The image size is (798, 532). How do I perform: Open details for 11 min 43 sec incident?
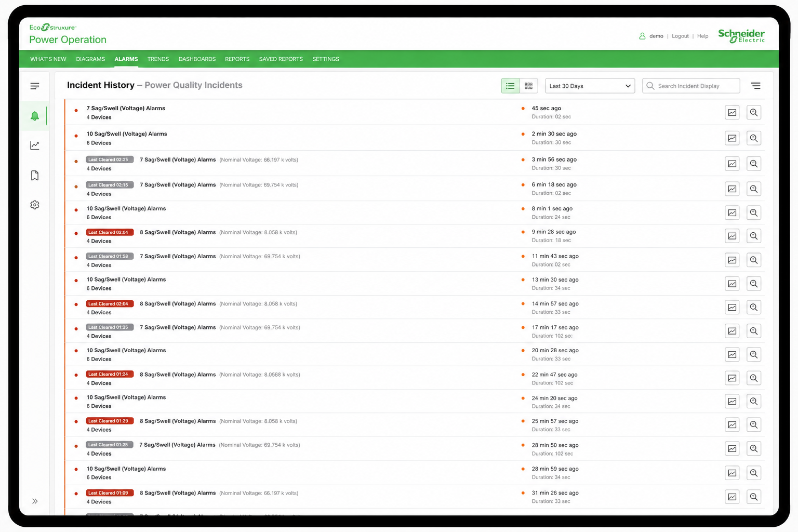click(754, 260)
